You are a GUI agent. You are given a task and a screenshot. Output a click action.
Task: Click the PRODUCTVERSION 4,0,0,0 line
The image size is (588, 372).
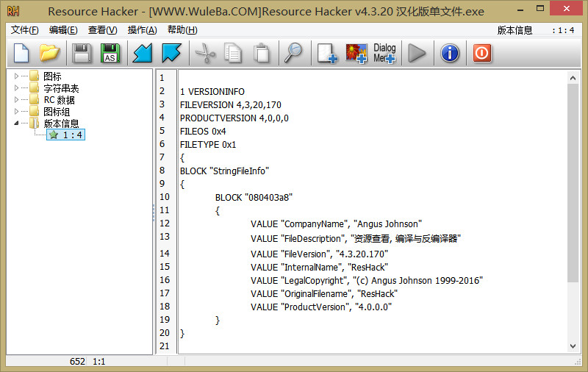(x=234, y=118)
